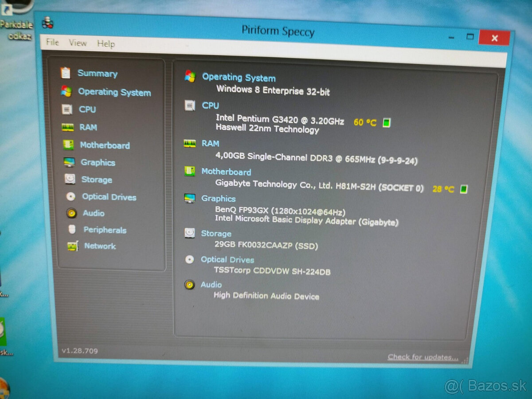Select Peripherals in the sidebar

tap(105, 230)
